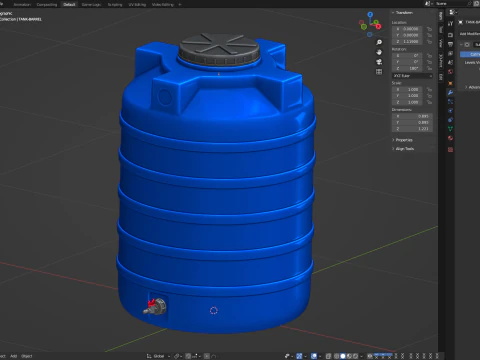The image size is (480, 360).
Task: Open the Tool properties tab icon
Action: point(450,23)
